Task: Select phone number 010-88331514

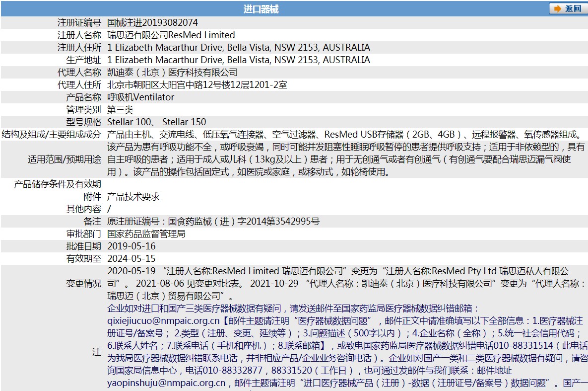Action: pos(523,346)
